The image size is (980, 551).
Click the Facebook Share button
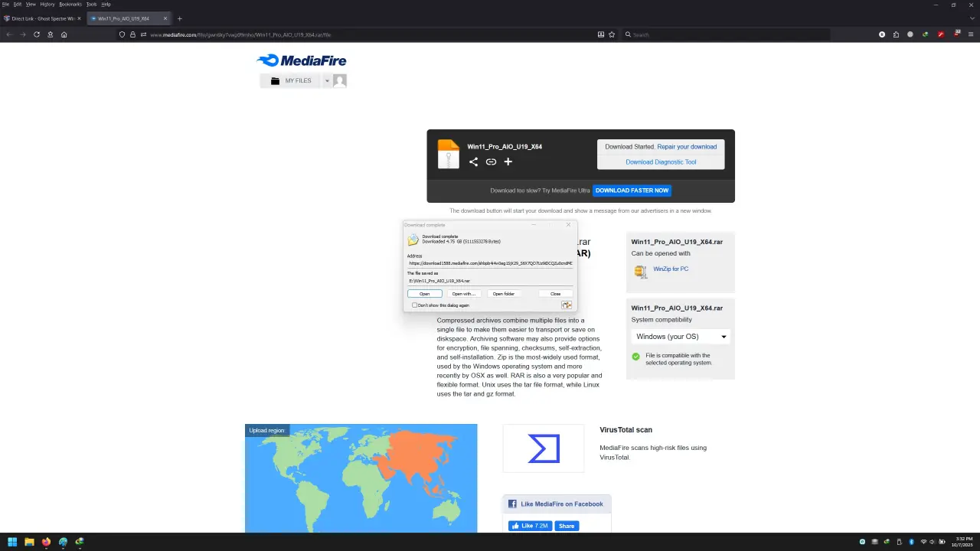[567, 527]
